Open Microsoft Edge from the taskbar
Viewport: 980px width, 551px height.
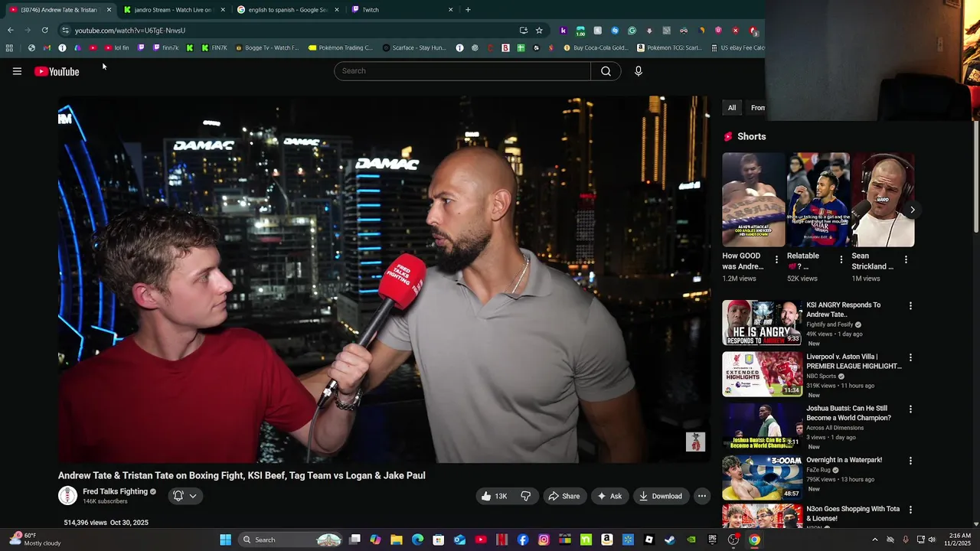pyautogui.click(x=417, y=540)
